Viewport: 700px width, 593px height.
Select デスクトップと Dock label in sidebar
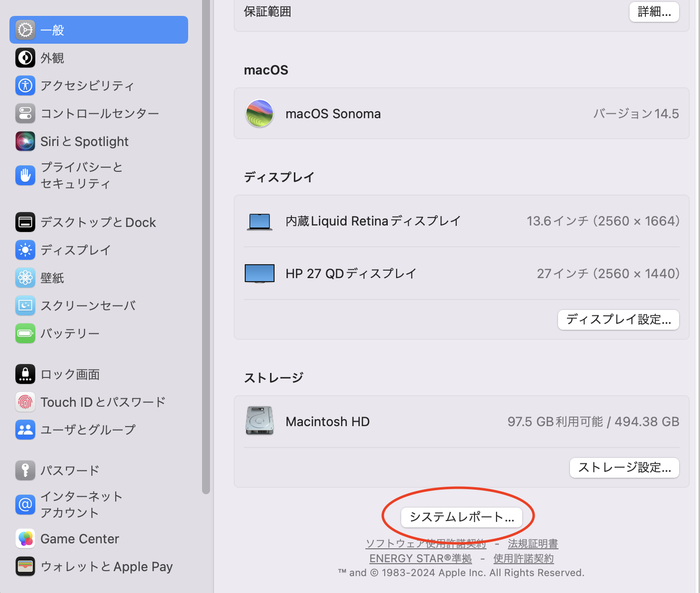click(x=98, y=222)
